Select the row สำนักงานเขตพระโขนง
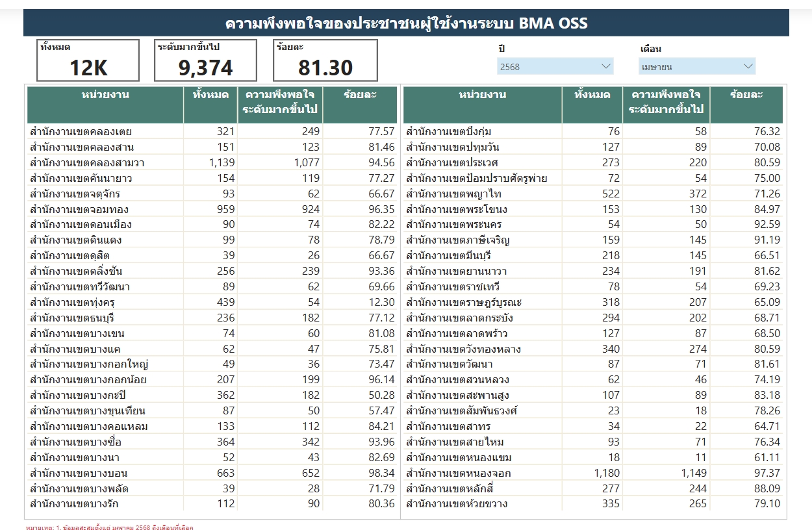812x530 pixels. 593,209
